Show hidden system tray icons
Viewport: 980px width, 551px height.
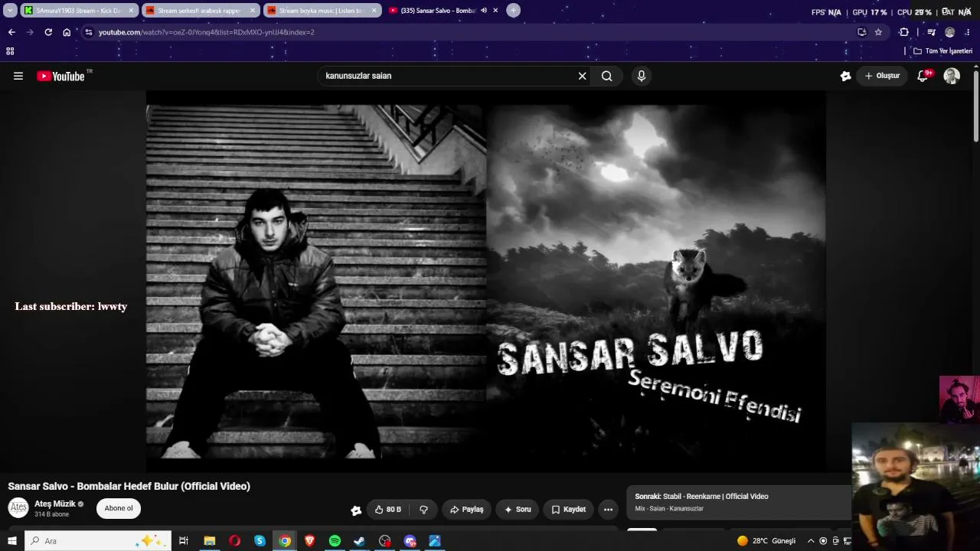click(811, 541)
